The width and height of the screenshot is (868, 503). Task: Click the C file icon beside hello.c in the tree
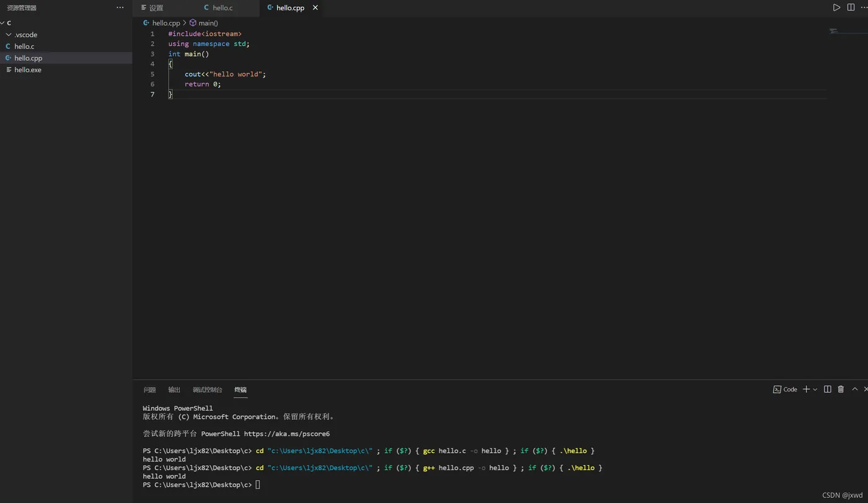pyautogui.click(x=8, y=47)
